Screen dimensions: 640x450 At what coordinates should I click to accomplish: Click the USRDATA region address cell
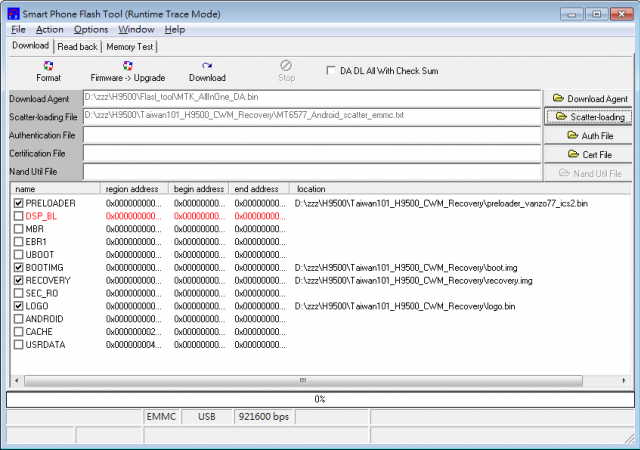(133, 345)
